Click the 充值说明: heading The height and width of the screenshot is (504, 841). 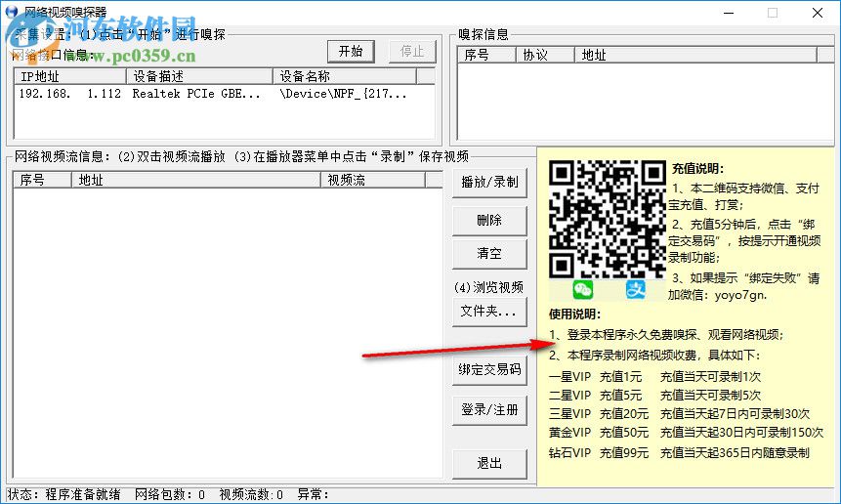[x=697, y=169]
